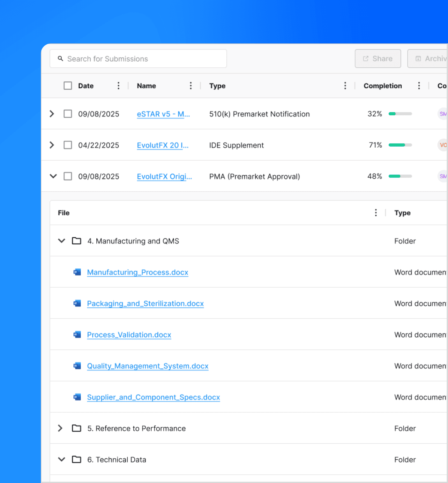Click the Share button

[378, 58]
